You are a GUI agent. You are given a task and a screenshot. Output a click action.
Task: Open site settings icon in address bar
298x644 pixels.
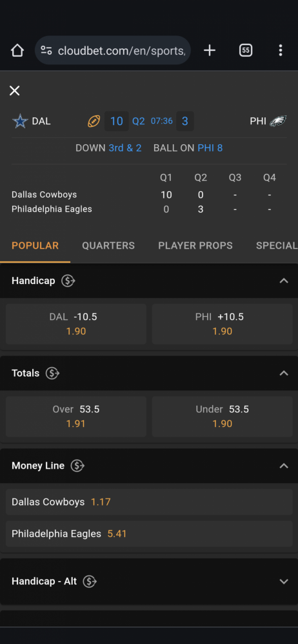pos(46,50)
